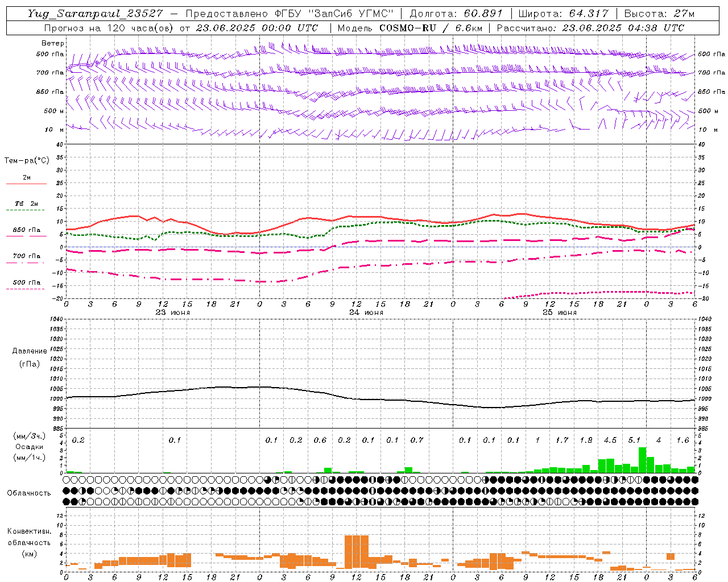Click the Давление pressure panel label
Image resolution: width=728 pixels, height=582 pixels.
(30, 351)
